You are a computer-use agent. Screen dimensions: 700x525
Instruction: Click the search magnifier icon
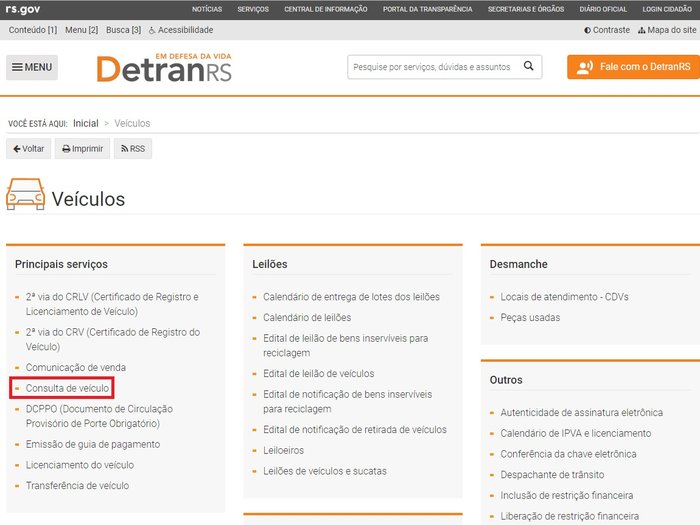(529, 66)
